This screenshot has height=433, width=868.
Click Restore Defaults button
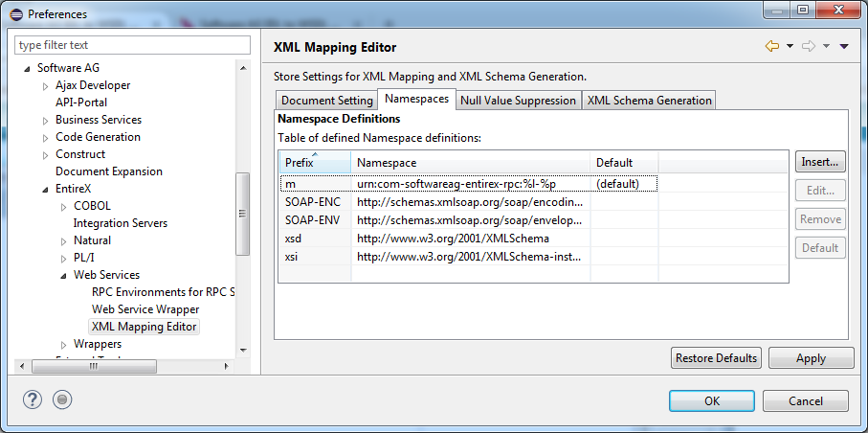(717, 358)
